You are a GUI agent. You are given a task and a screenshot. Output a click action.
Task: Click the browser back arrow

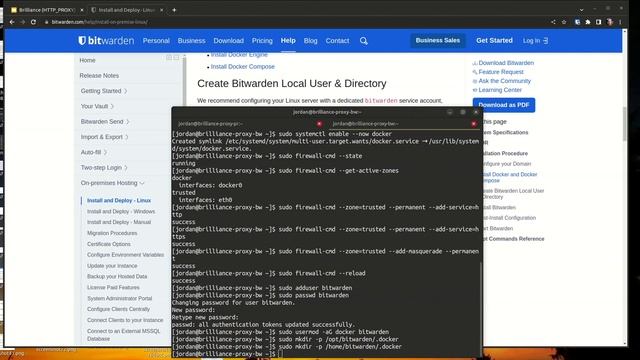click(12, 22)
